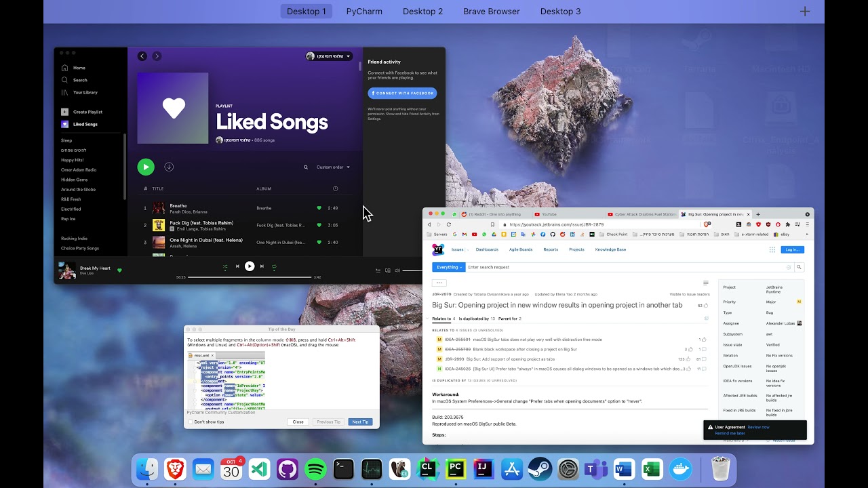Screen dimensions: 868x488
Task: Toggle shuffle in Spotify player bar
Action: click(x=225, y=267)
